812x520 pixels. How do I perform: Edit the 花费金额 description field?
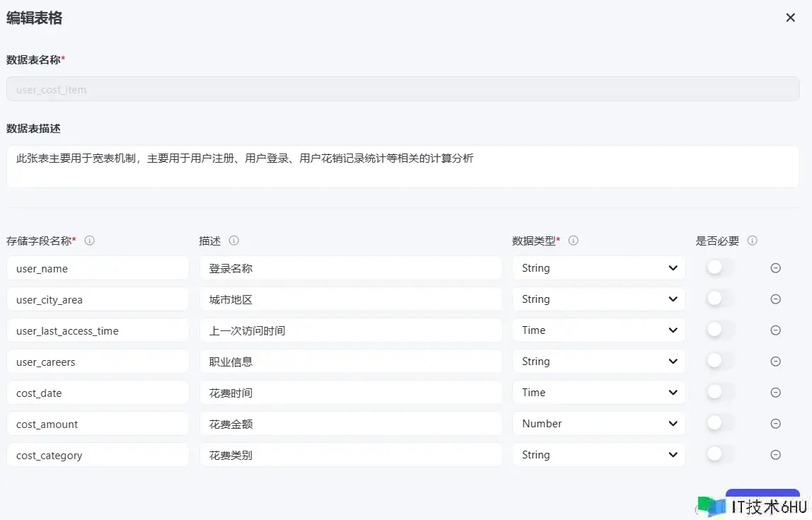(x=351, y=424)
